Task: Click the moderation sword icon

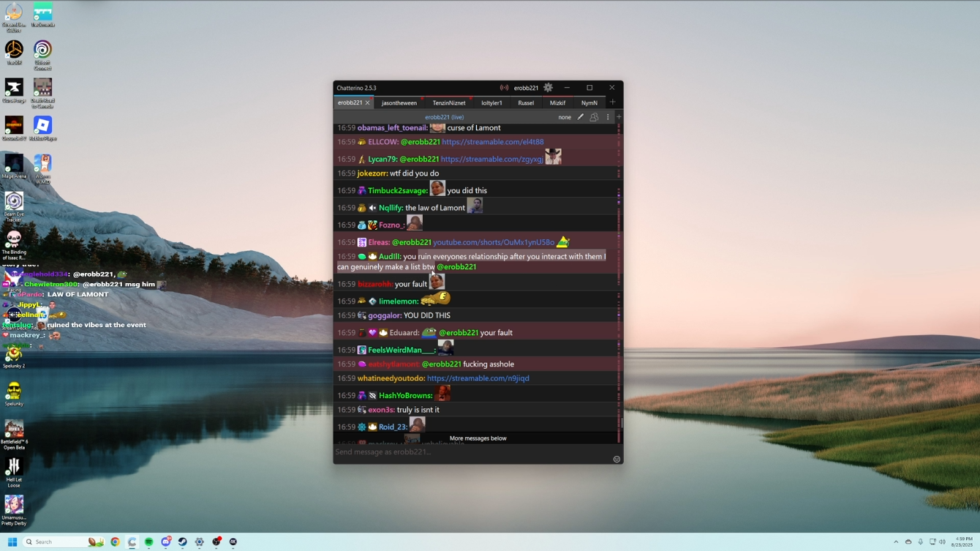Action: [x=581, y=117]
